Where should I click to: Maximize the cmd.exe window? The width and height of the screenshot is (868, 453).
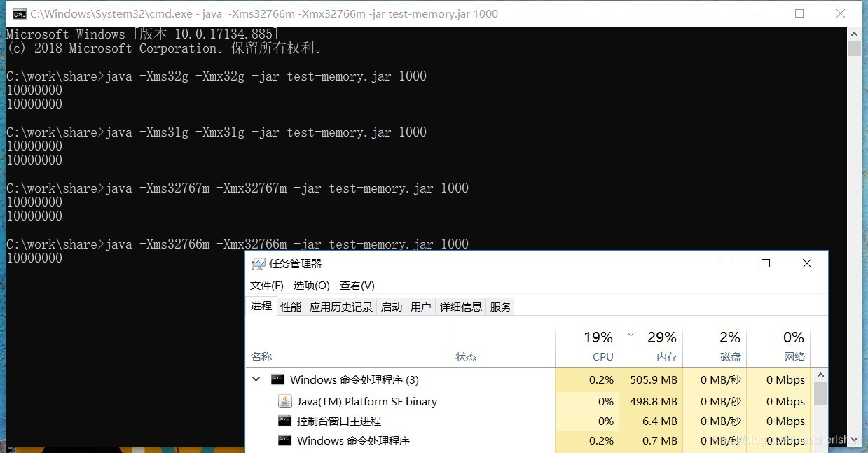[799, 13]
